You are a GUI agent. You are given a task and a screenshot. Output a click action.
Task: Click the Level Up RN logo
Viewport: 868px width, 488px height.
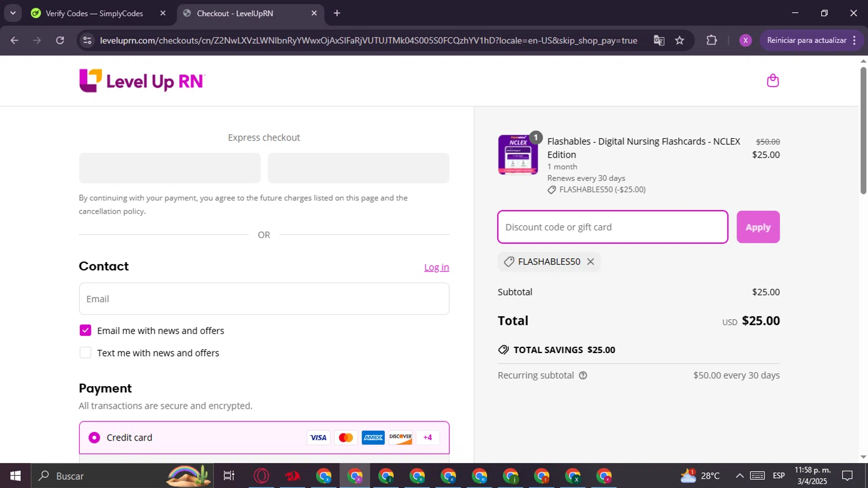(142, 81)
